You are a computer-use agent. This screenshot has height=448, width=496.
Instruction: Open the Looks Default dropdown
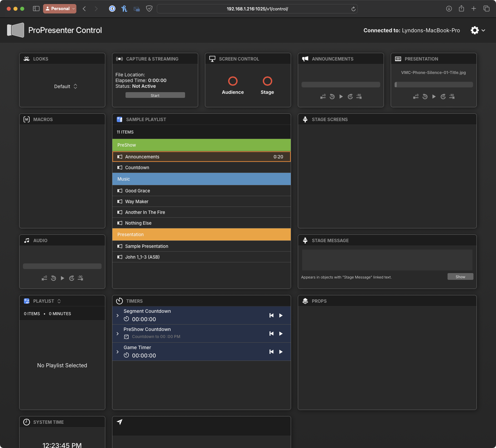66,86
